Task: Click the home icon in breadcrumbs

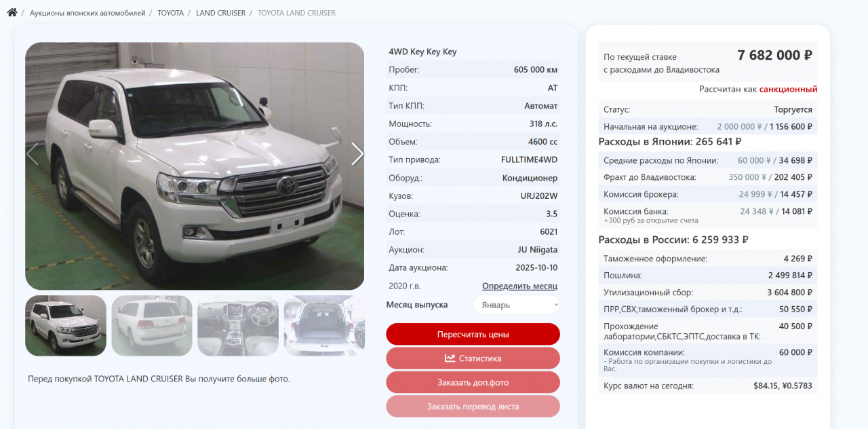Action: point(12,12)
